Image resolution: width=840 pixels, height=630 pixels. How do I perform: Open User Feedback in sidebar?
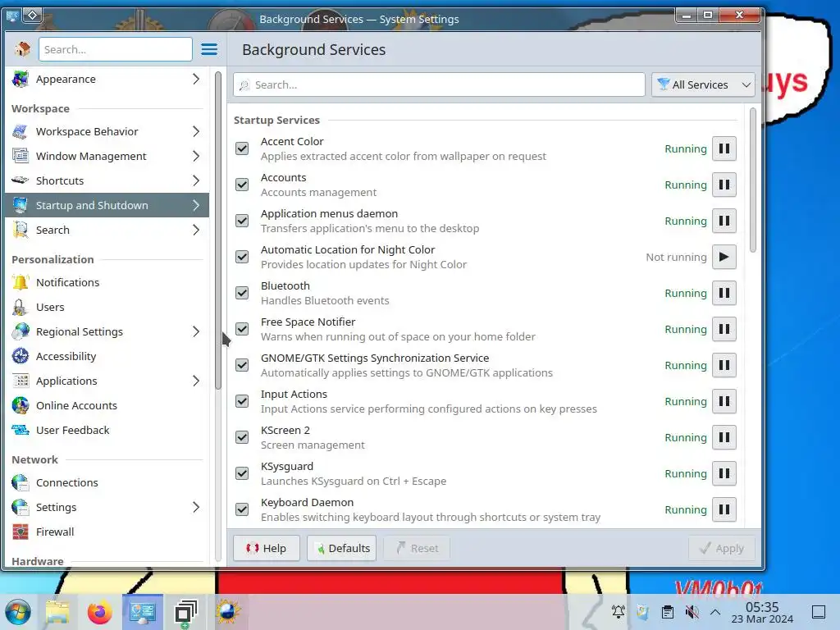click(x=107, y=431)
